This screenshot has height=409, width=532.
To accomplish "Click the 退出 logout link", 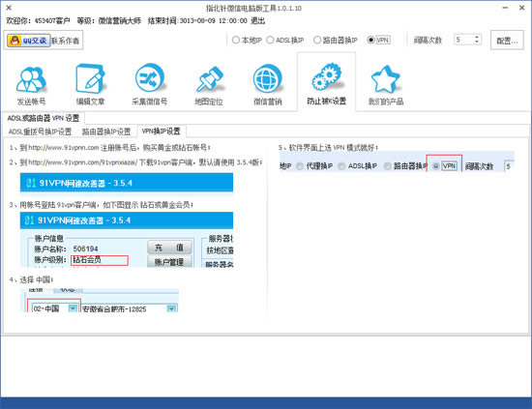I will [258, 21].
